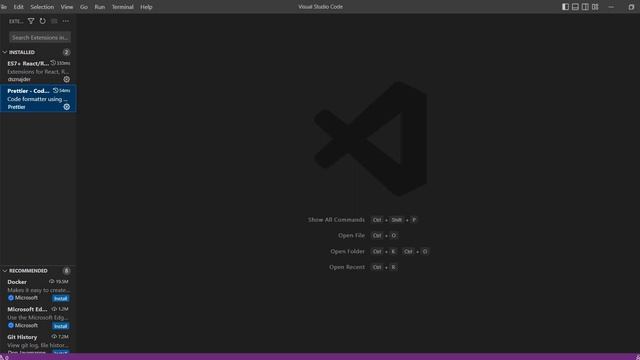Filter extensions with the funnel icon
Image resolution: width=640 pixels, height=360 pixels.
pos(31,21)
